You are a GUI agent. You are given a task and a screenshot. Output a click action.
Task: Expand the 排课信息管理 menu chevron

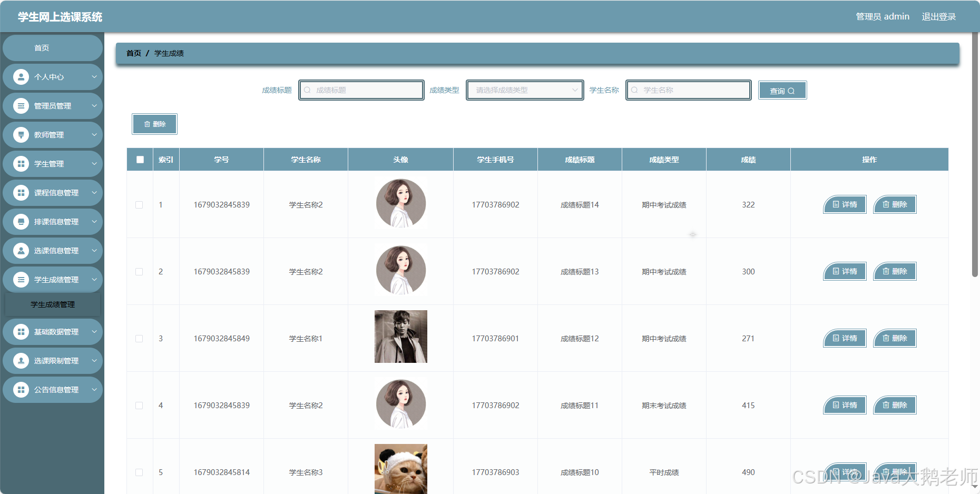(94, 222)
